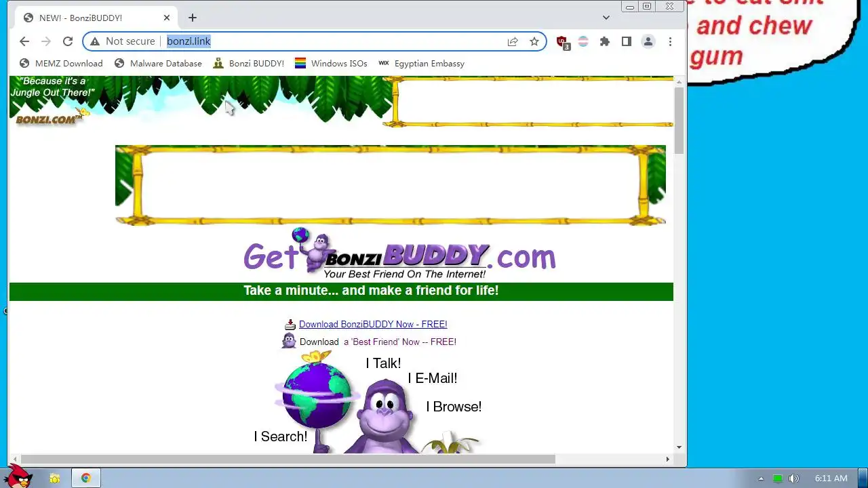Toggle the browser side panel
This screenshot has height=488, width=868.
[x=627, y=41]
